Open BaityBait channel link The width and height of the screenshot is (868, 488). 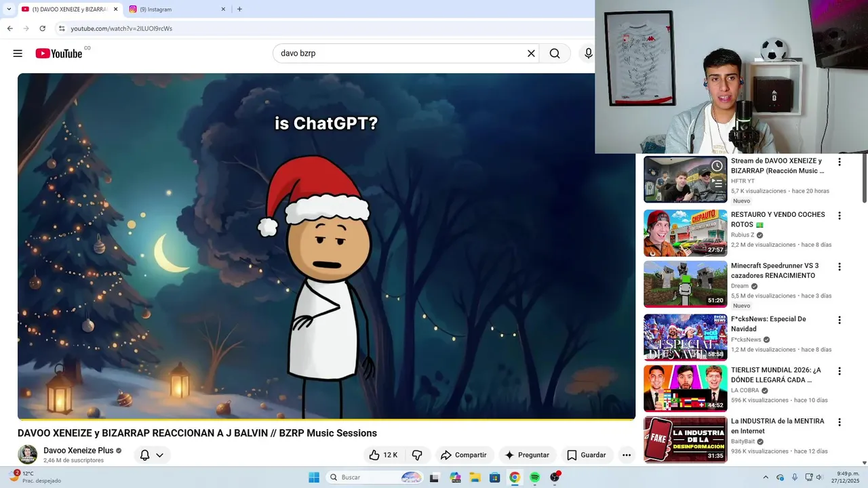pos(743,441)
